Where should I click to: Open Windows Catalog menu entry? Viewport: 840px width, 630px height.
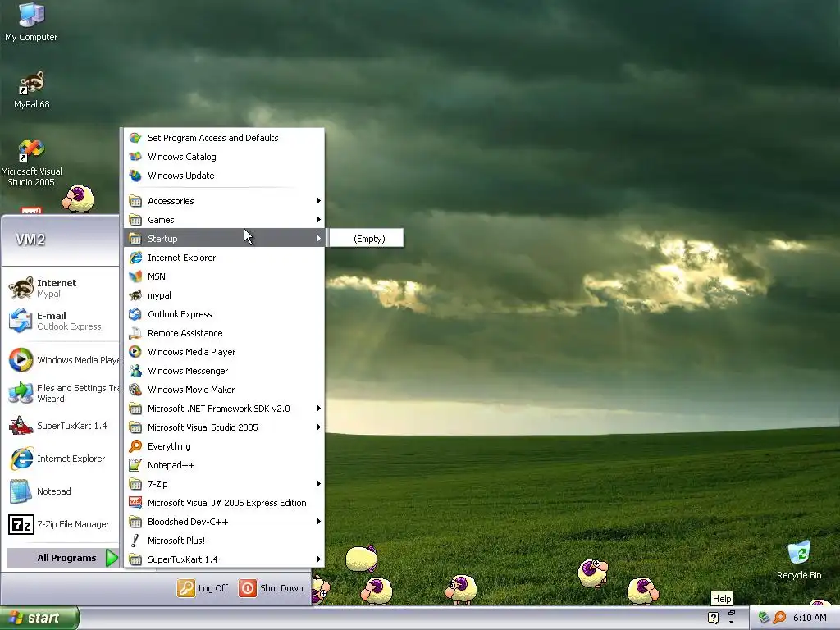tap(224, 157)
